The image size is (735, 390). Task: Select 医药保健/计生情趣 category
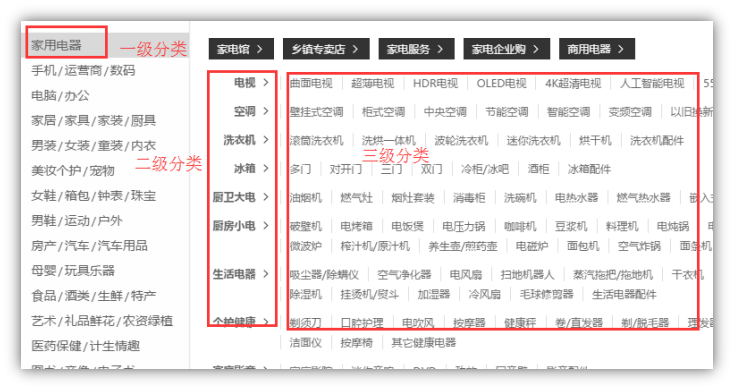coord(85,346)
